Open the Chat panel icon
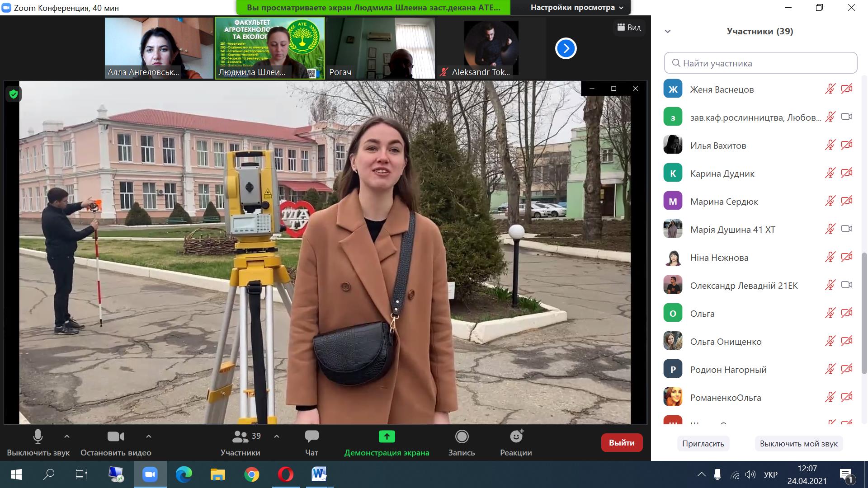Viewport: 868px width, 488px height. [x=311, y=436]
